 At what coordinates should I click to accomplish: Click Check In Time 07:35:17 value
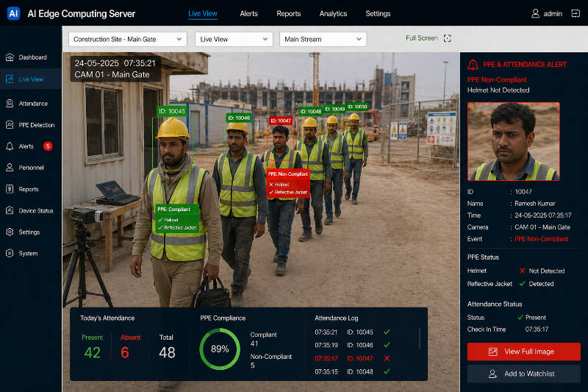pyautogui.click(x=537, y=329)
